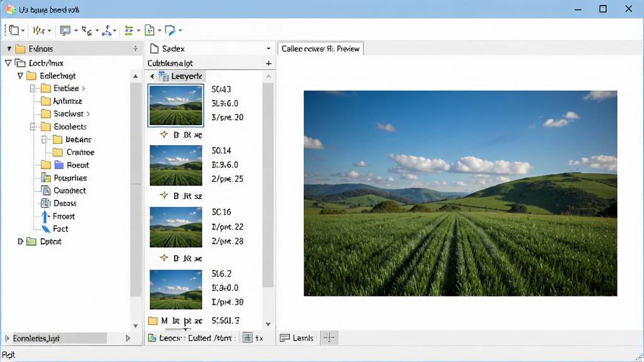Select the first landscape thumbnail S0.43
This screenshot has height=362, width=644.
176,105
